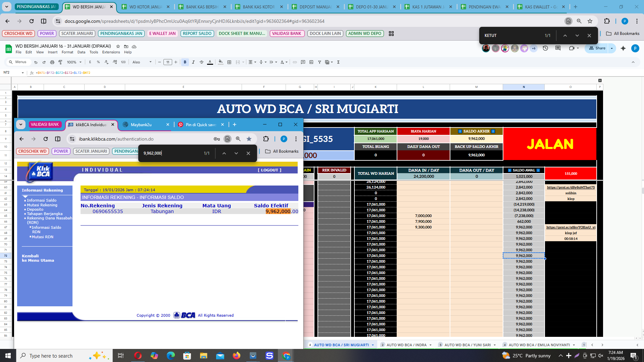The height and width of the screenshot is (362, 644).
Task: Click the font size input box
Action: pos(168,62)
